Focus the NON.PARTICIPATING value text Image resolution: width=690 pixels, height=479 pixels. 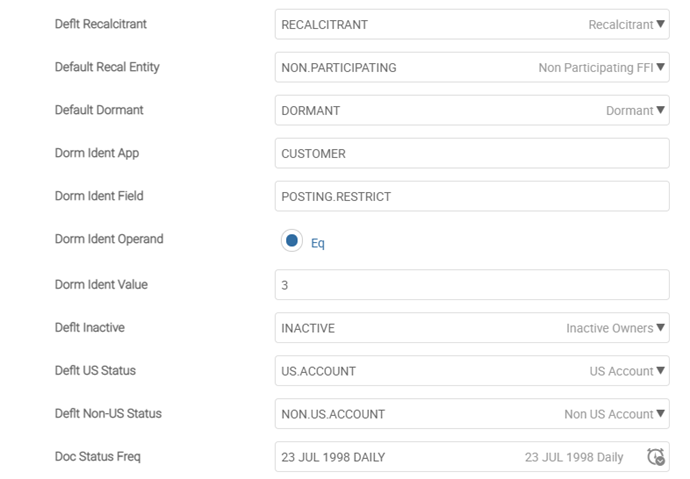coord(339,68)
